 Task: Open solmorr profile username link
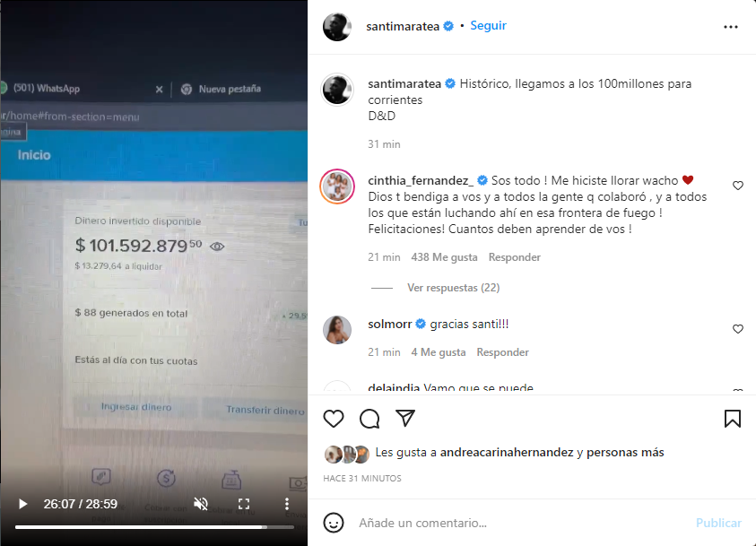[x=389, y=325]
